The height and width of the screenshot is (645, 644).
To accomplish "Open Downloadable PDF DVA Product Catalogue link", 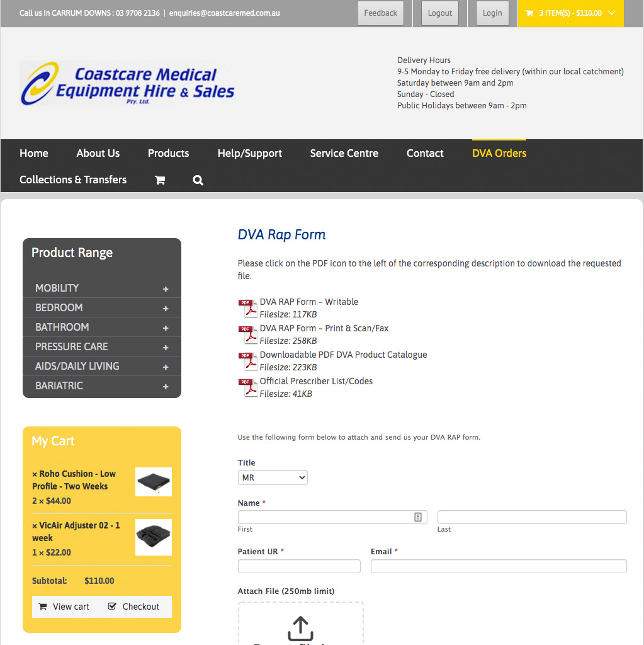I will pos(343,355).
